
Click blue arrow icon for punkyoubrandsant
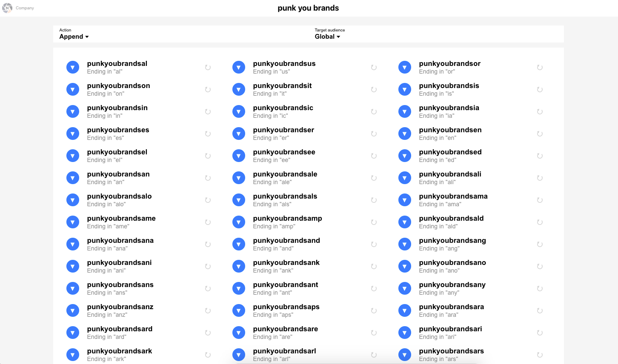click(239, 288)
